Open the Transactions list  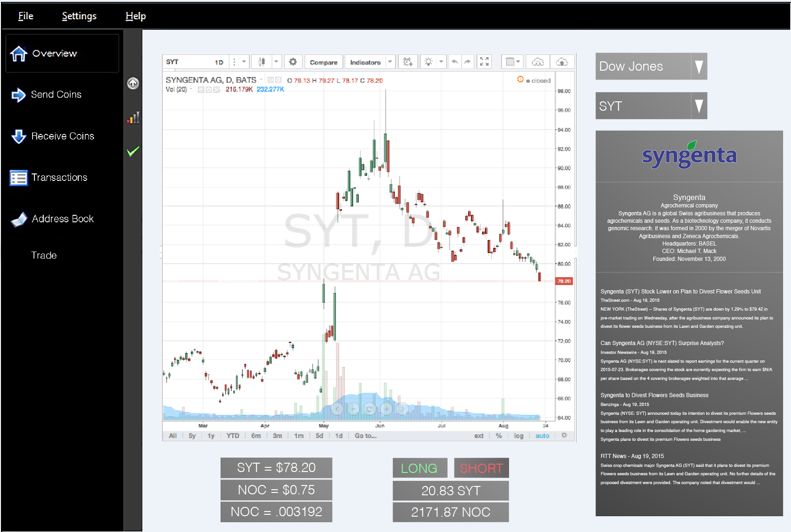[x=49, y=178]
